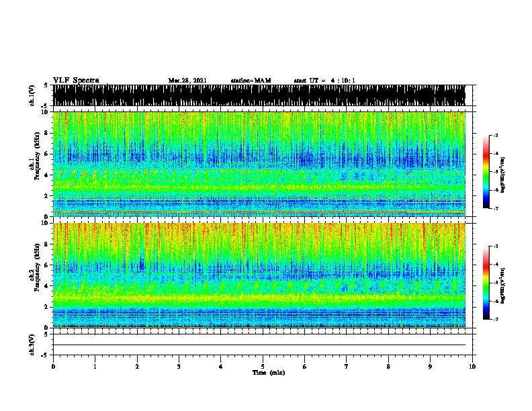Click the time axis tick label "10" at the end
The image size is (532, 411).
coord(472,366)
